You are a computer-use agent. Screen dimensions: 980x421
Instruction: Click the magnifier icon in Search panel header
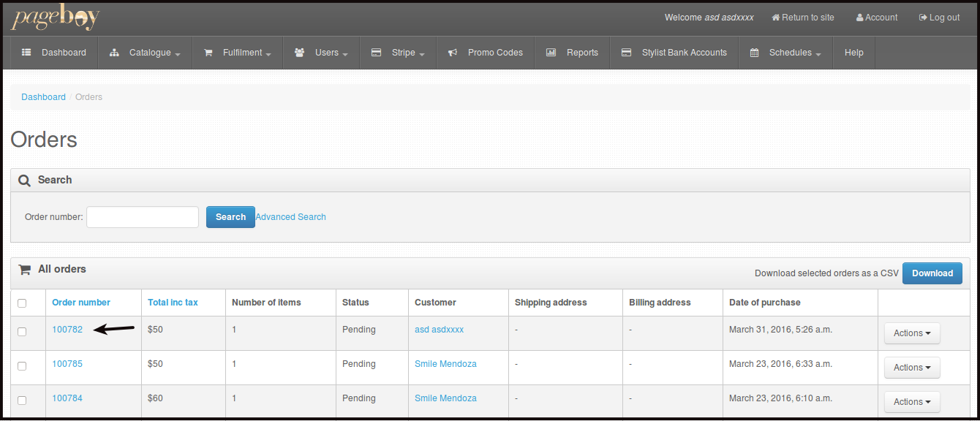click(24, 181)
